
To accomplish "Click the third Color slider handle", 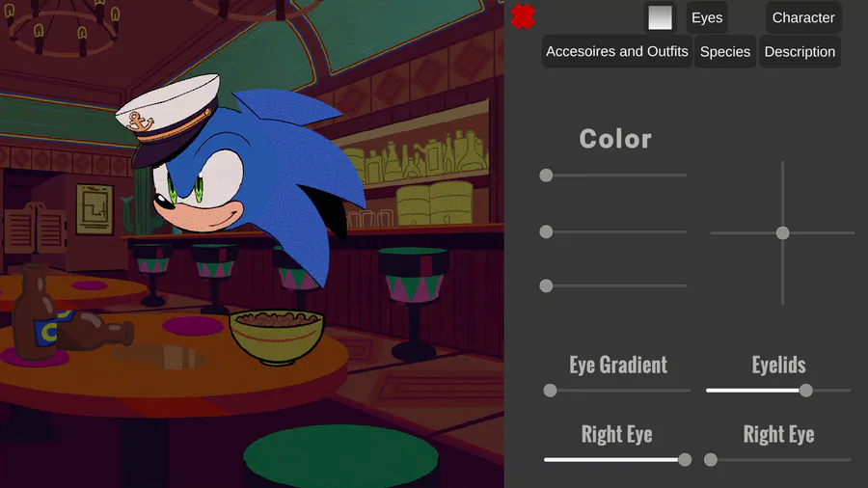I will pos(546,285).
